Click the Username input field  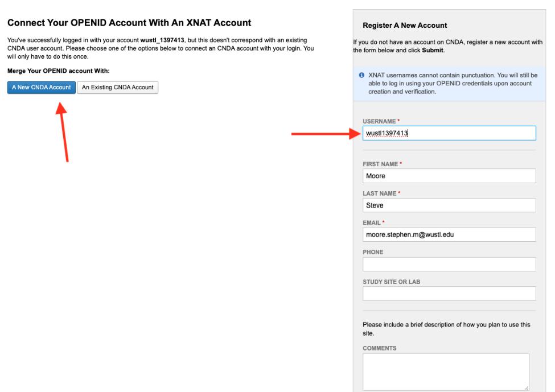[x=449, y=133]
